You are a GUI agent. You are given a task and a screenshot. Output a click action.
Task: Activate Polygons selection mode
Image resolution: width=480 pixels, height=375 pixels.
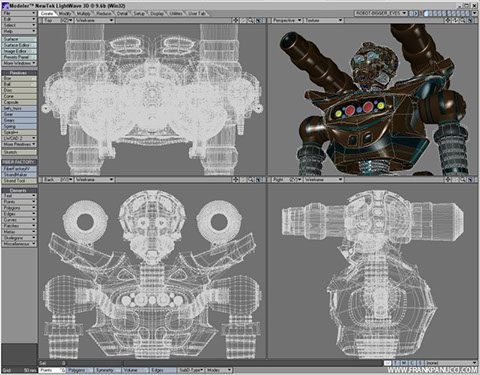tap(80, 370)
